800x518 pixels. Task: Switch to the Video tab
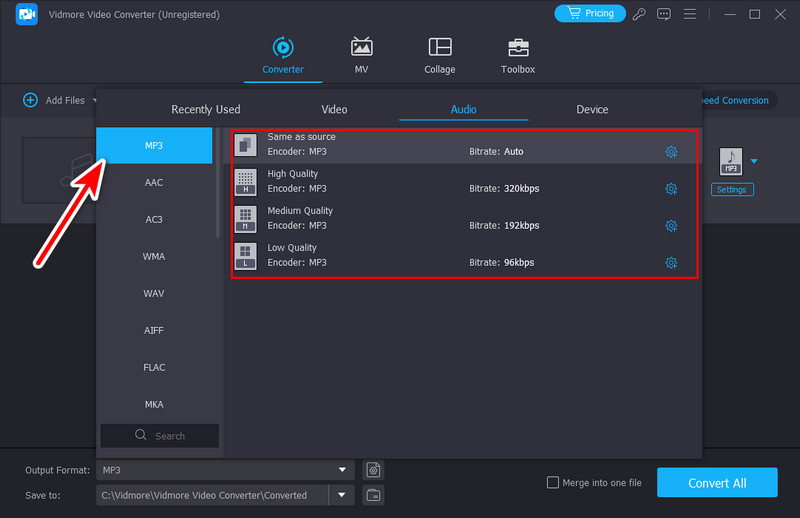pyautogui.click(x=334, y=109)
